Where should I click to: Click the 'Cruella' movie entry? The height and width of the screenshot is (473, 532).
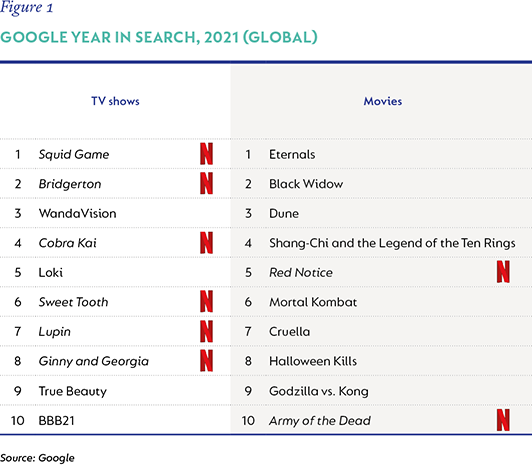(x=289, y=332)
